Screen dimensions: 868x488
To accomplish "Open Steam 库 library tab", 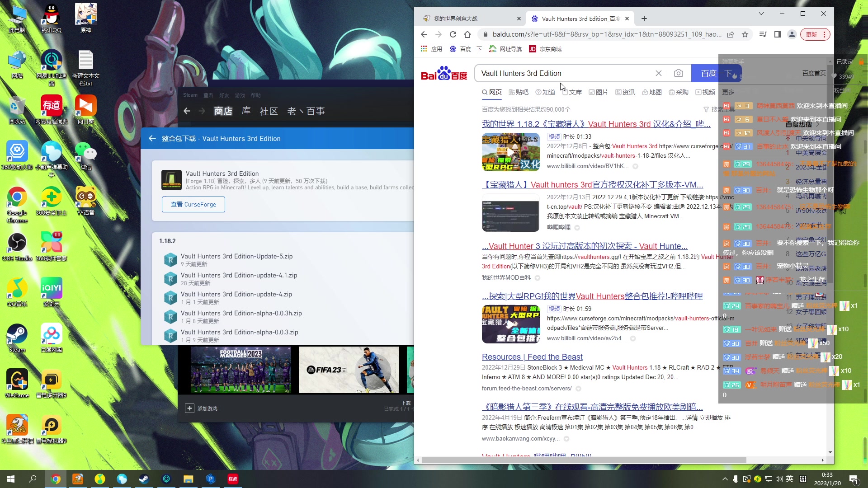I will click(x=246, y=111).
